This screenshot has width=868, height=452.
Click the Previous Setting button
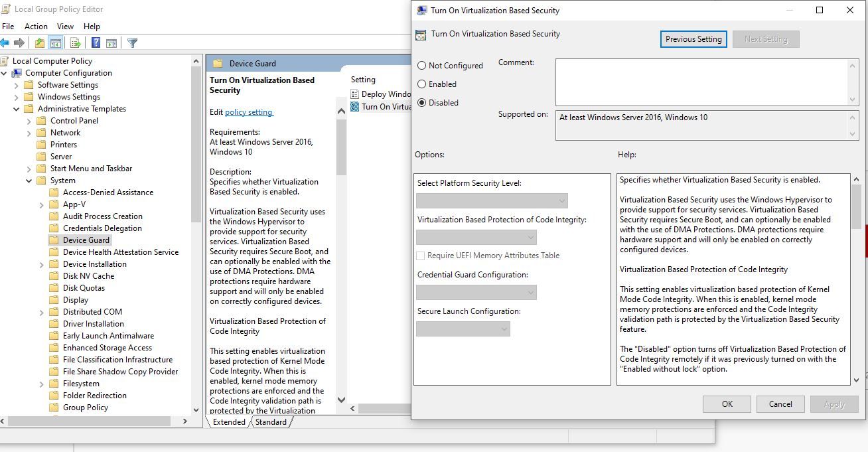693,39
